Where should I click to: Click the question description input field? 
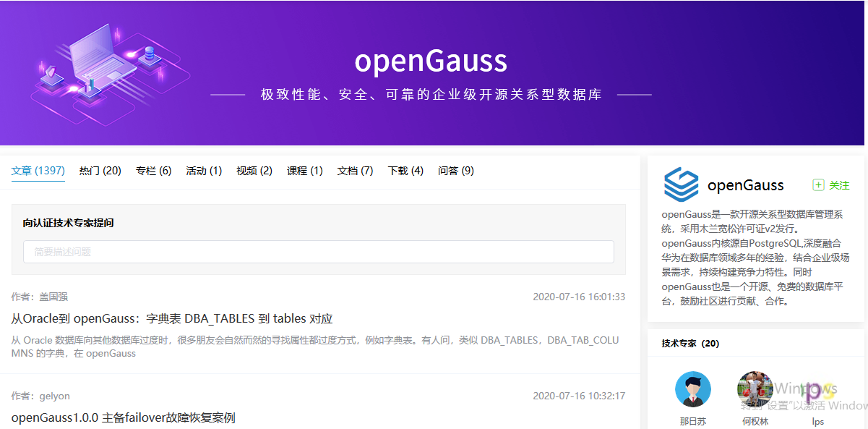319,252
